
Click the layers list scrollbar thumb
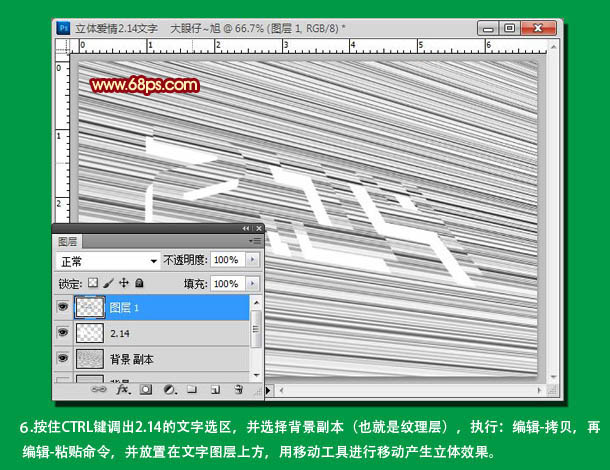click(x=256, y=329)
